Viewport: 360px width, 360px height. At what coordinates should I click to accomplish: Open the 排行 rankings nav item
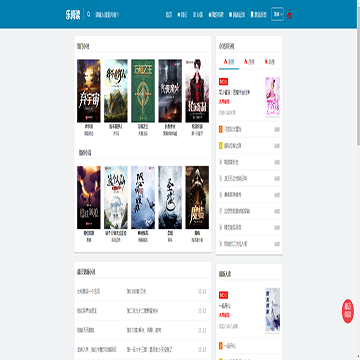[182, 15]
